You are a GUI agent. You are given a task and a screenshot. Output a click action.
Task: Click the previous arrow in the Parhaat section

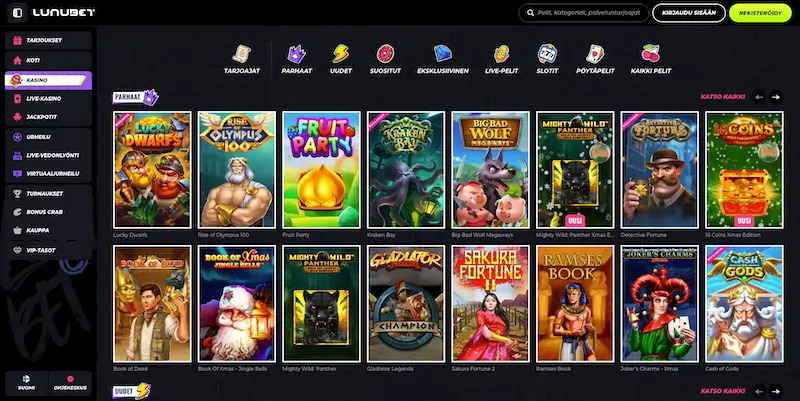[759, 97]
